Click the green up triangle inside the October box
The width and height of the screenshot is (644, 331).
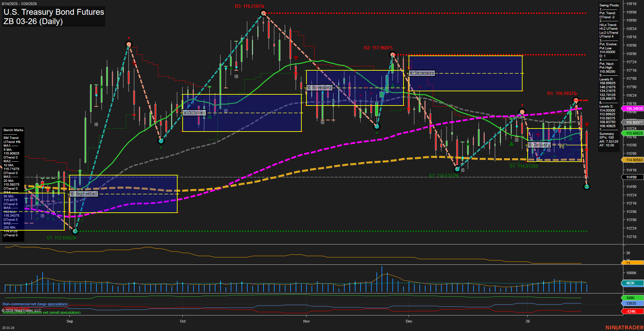pyautogui.click(x=210, y=116)
